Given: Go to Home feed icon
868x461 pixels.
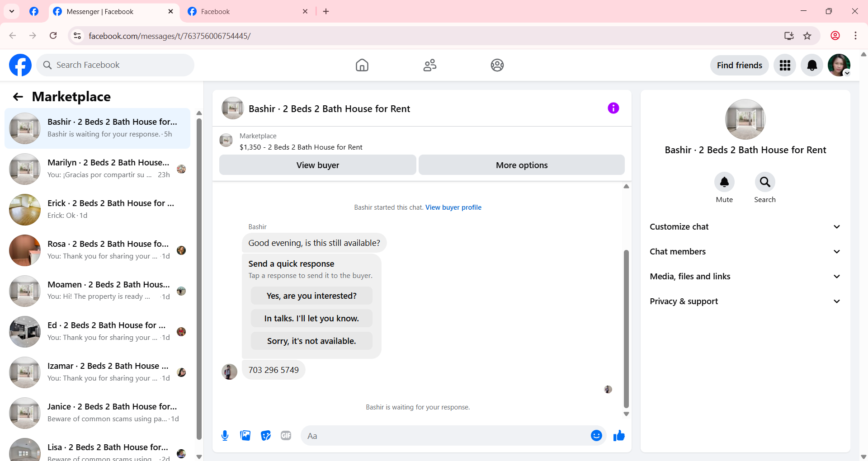Looking at the screenshot, I should click(362, 65).
